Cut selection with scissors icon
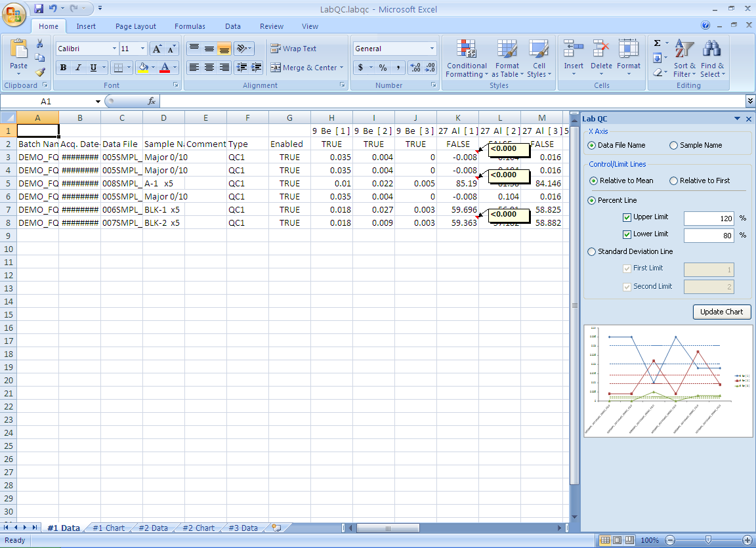Image resolution: width=756 pixels, height=548 pixels. coord(40,44)
